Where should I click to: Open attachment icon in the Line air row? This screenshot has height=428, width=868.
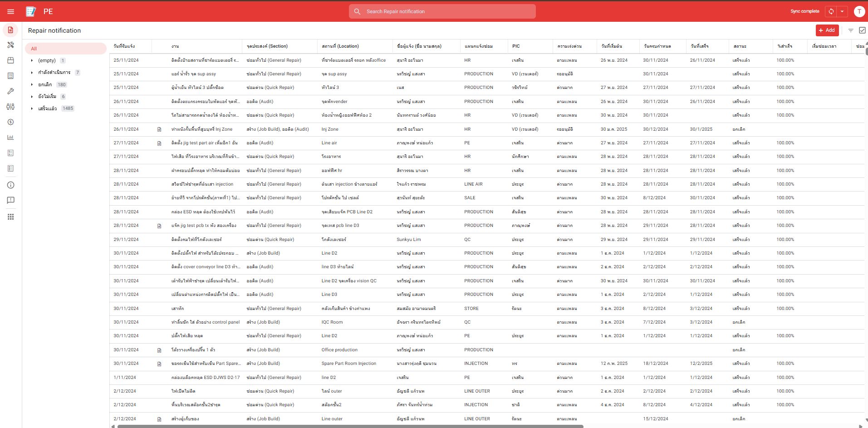[x=159, y=143]
